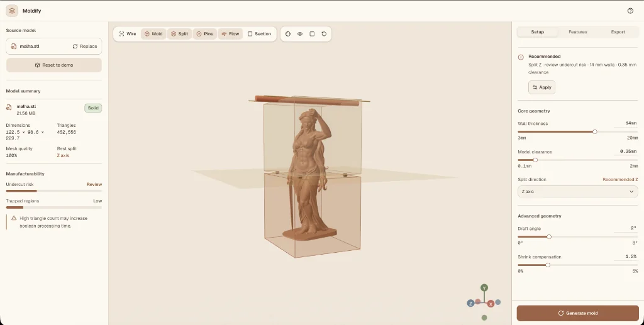Open the Split direction Z axis dropdown

pyautogui.click(x=577, y=192)
